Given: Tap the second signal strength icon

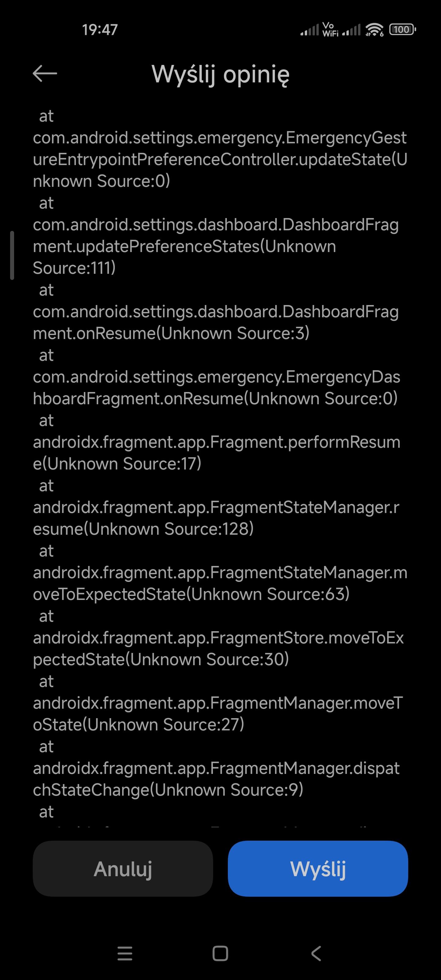Looking at the screenshot, I should [351, 30].
